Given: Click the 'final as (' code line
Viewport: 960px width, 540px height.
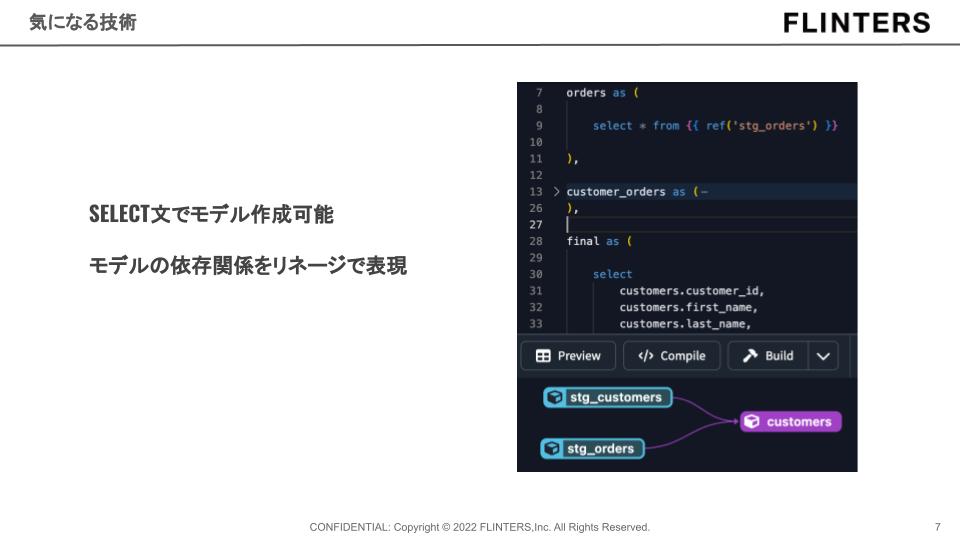Looking at the screenshot, I should 599,241.
